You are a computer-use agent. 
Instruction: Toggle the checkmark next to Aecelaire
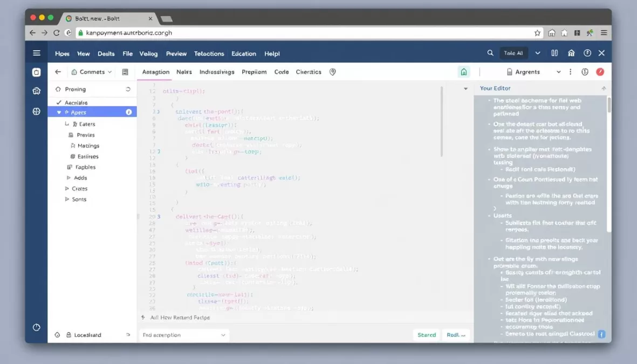pos(59,102)
